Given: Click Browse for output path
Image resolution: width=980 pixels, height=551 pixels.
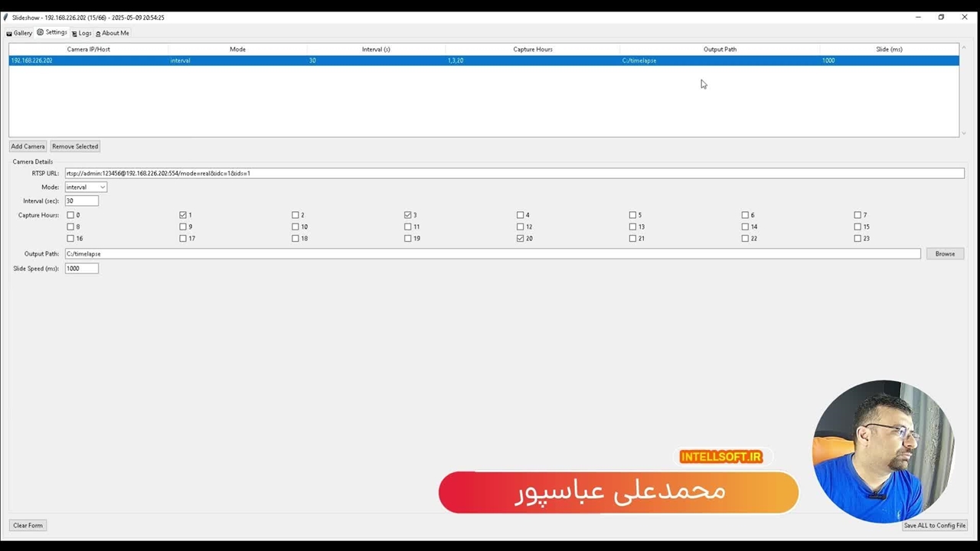Looking at the screenshot, I should coord(944,253).
